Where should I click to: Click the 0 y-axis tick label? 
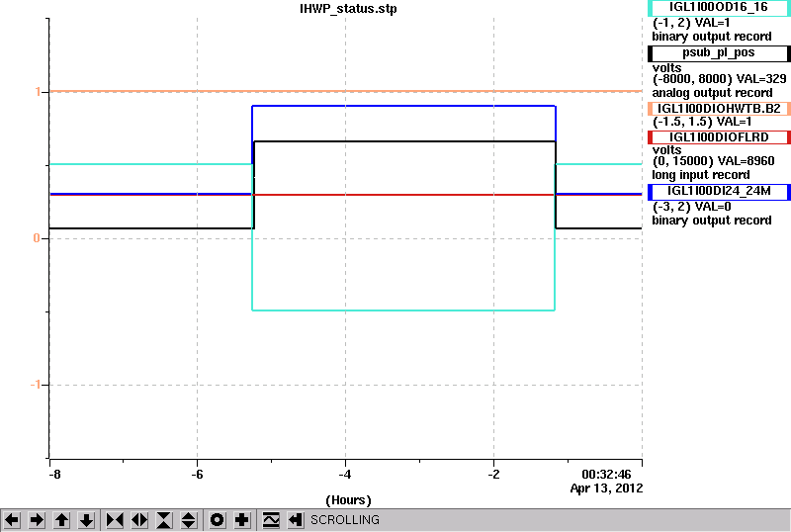[x=37, y=237]
